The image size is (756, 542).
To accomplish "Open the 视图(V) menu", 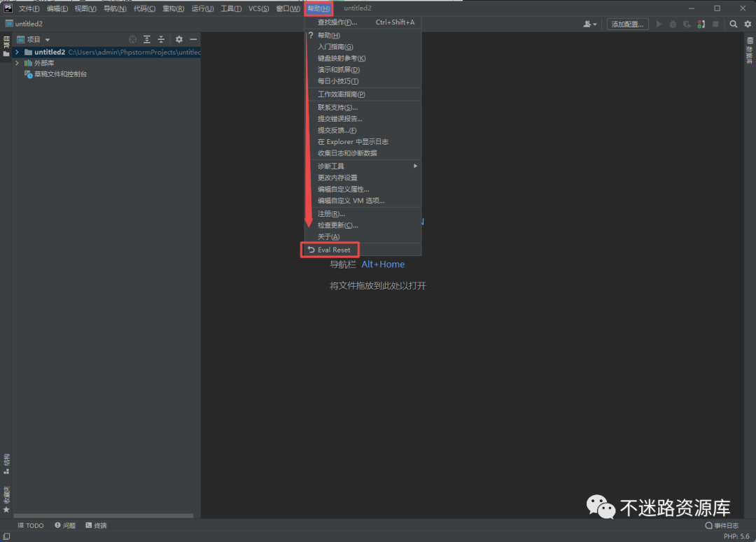I will coord(85,8).
